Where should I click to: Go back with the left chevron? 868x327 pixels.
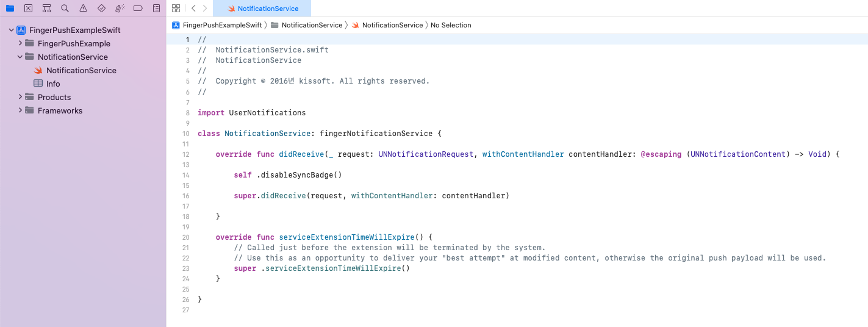tap(193, 9)
